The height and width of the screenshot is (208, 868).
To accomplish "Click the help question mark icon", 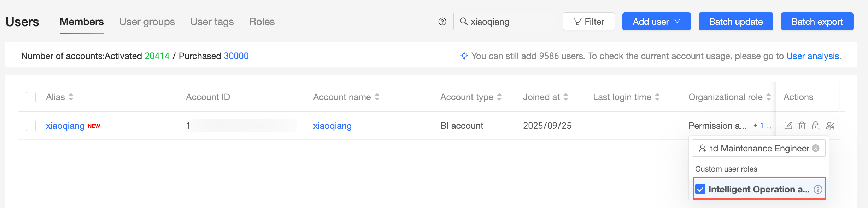I will 442,22.
